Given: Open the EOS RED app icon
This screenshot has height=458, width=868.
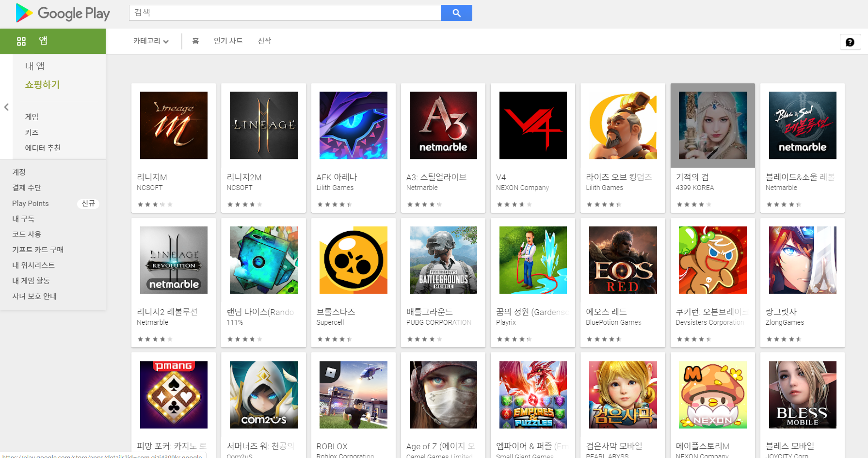Looking at the screenshot, I should [x=623, y=260].
